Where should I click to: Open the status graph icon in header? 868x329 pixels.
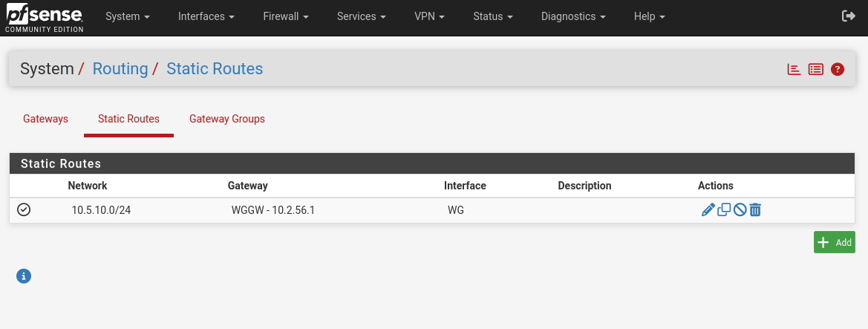(794, 69)
